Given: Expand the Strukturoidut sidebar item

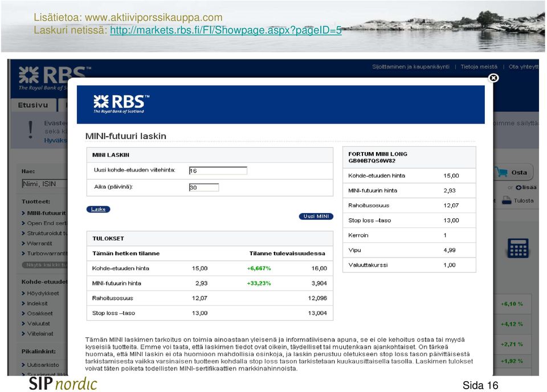Looking at the screenshot, I should pyautogui.click(x=44, y=233).
